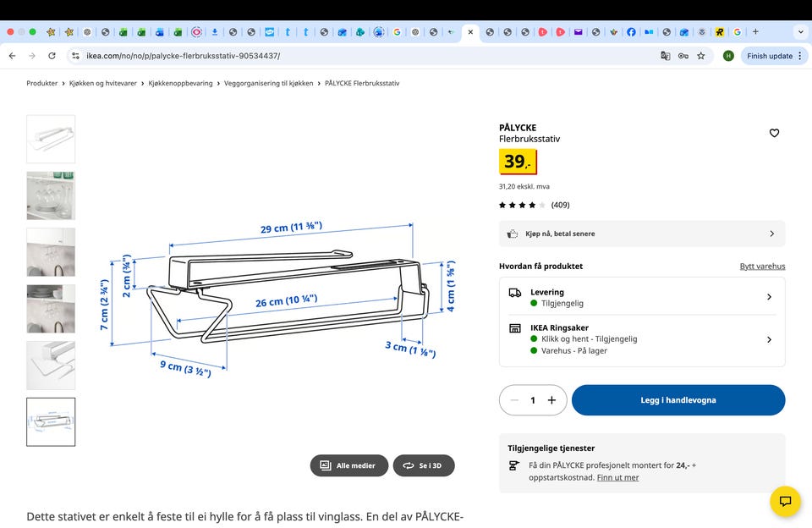
Task: Click the assembly service drill icon
Action: (513, 466)
